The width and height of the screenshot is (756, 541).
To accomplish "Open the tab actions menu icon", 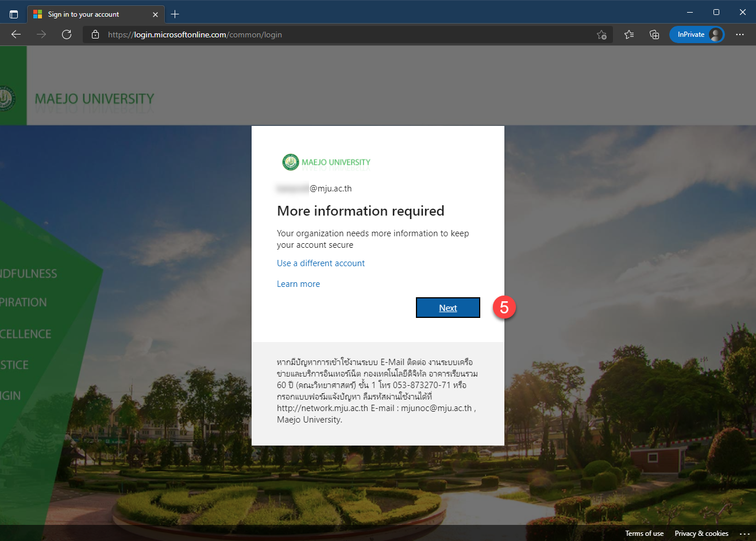I will 14,14.
